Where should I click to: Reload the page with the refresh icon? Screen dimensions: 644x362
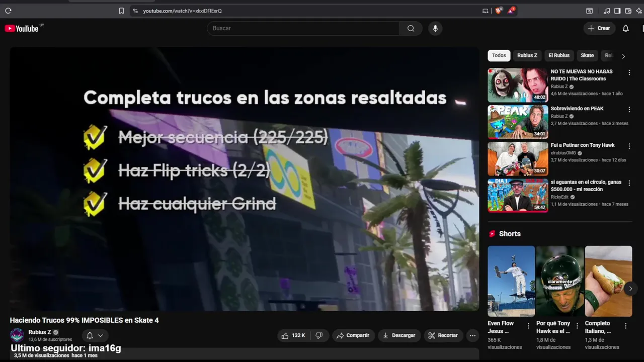click(8, 11)
